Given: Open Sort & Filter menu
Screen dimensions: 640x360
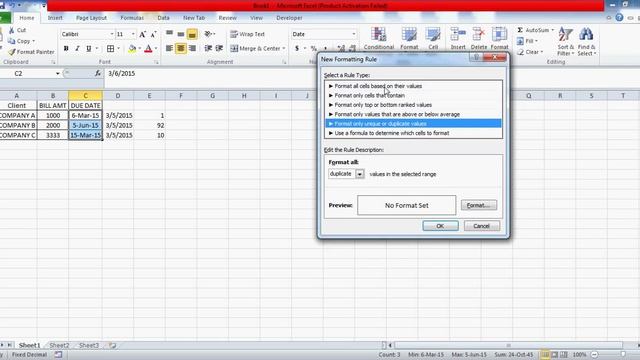Looking at the screenshot, I should click(x=566, y=41).
